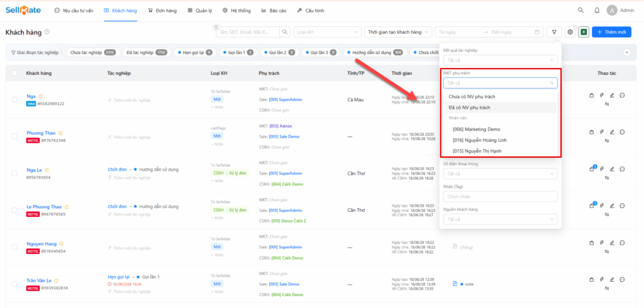Filter by Hẹn gọi lại stage
644x308 pixels.
(195, 53)
